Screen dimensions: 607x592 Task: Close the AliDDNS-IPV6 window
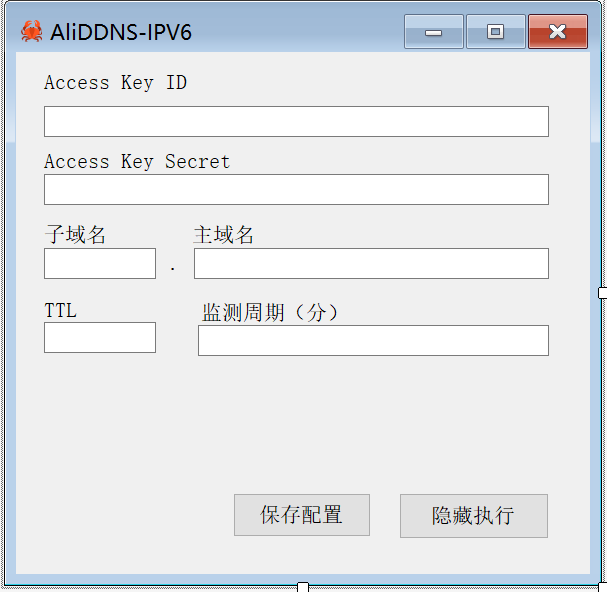[558, 32]
